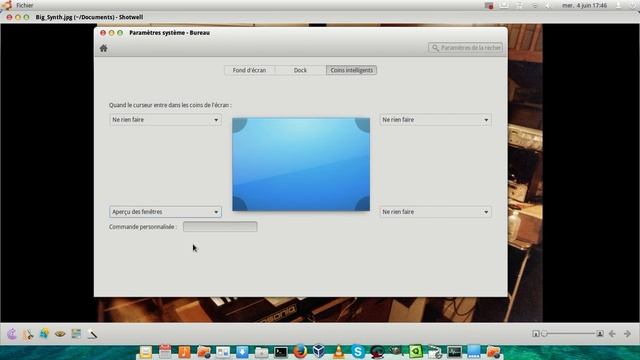Open the window switcher icon in dock
The image size is (640, 360).
click(x=223, y=352)
